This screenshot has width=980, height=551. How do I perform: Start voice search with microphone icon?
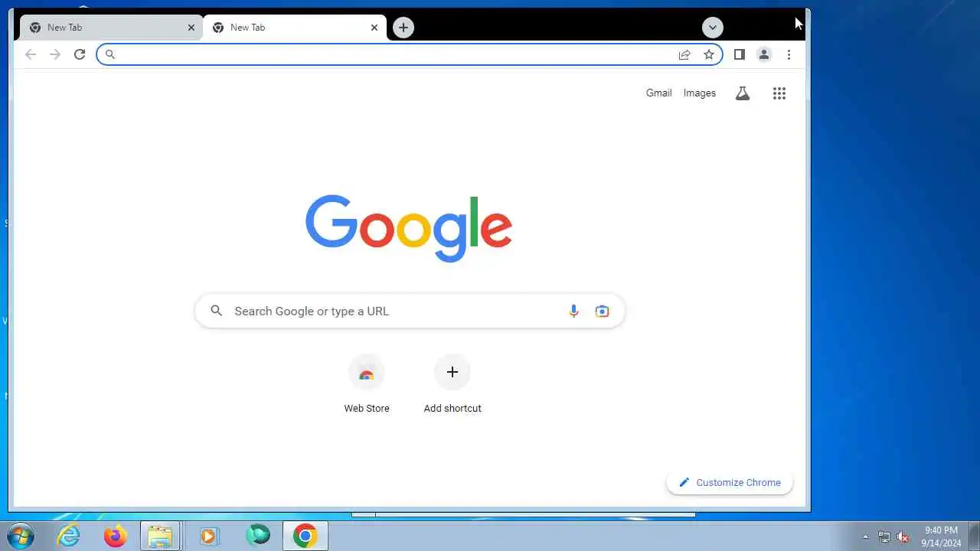tap(573, 311)
